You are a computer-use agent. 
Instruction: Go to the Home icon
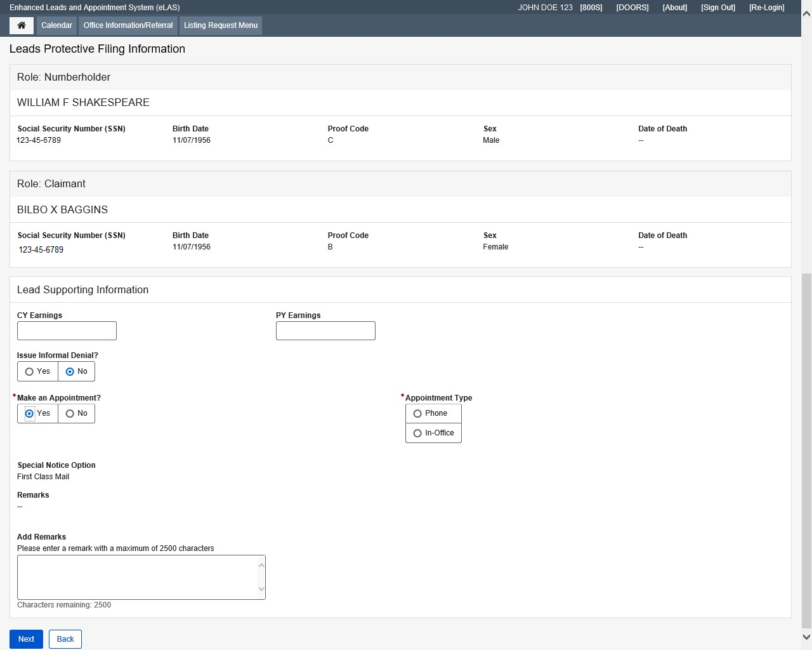[21, 25]
